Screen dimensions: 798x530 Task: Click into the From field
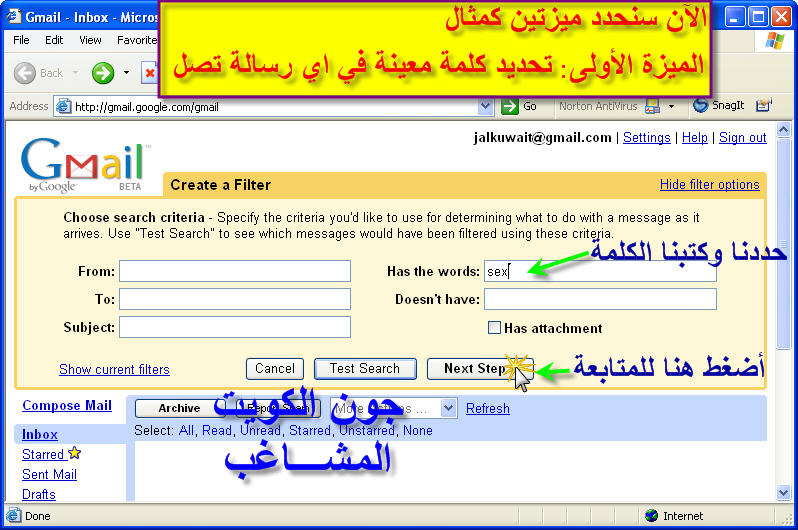pyautogui.click(x=235, y=271)
